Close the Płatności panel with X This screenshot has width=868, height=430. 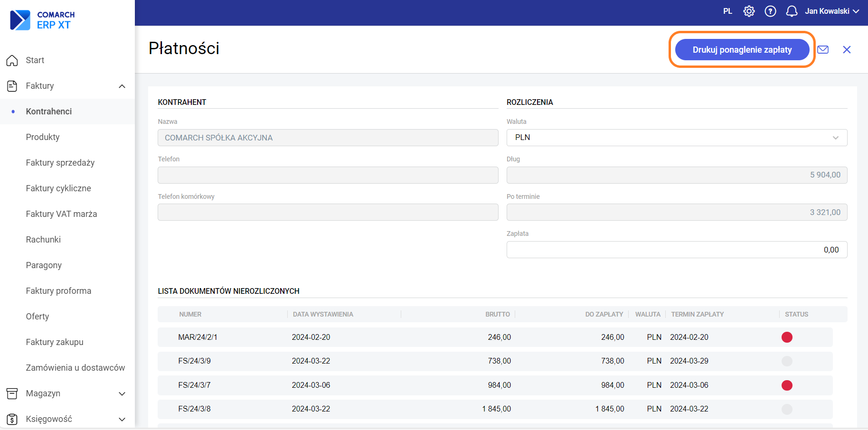point(847,50)
